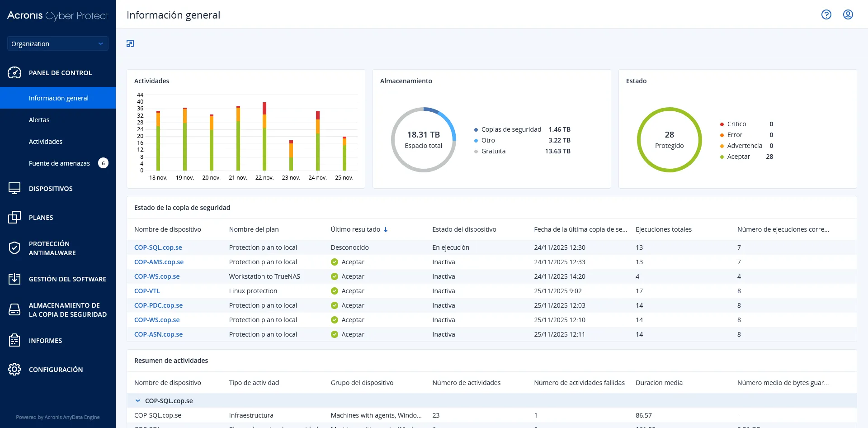
Task: Go to Alertas in the sidebar
Action: [x=39, y=120]
